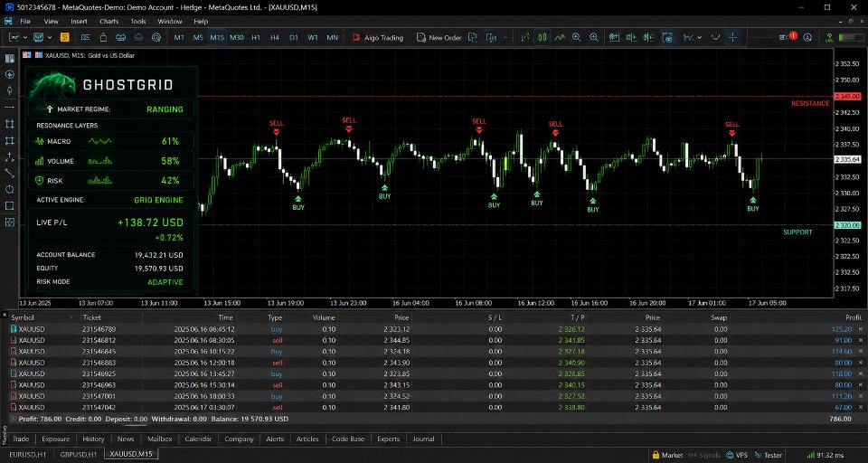Screen dimensions: 868x463
Task: Click the VPS cloud button in status bar
Action: coord(736,455)
